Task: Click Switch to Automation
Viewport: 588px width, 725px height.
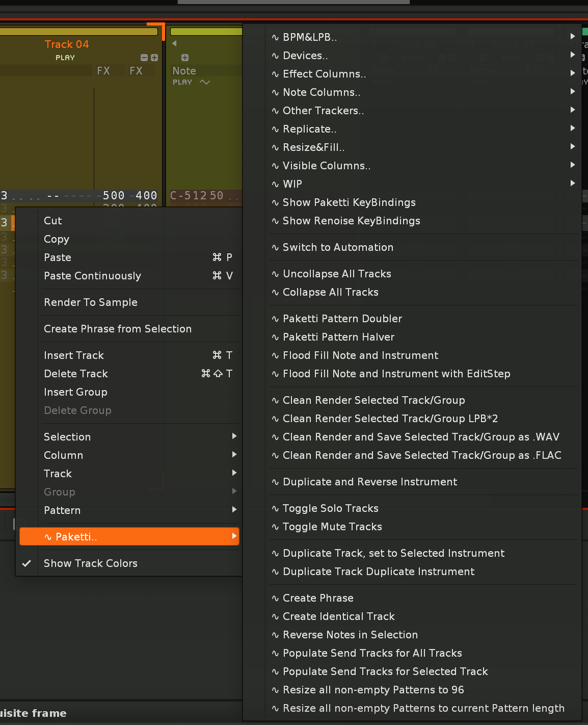Action: 338,247
